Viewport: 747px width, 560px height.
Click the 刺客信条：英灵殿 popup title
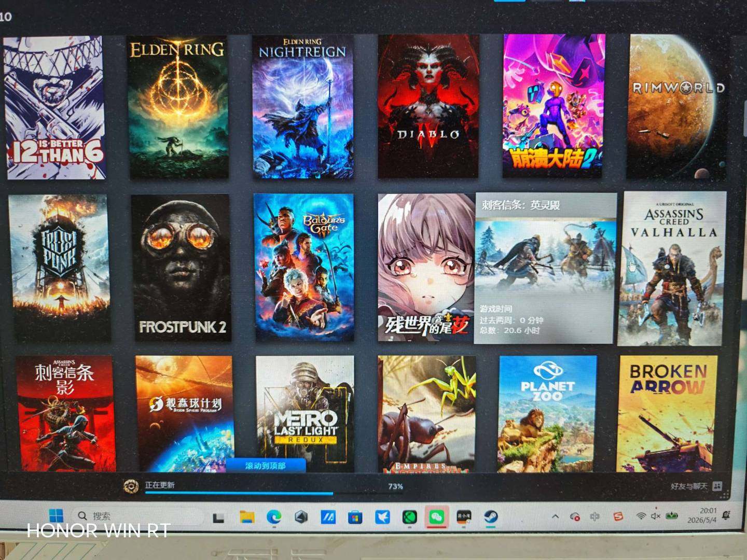pyautogui.click(x=521, y=205)
